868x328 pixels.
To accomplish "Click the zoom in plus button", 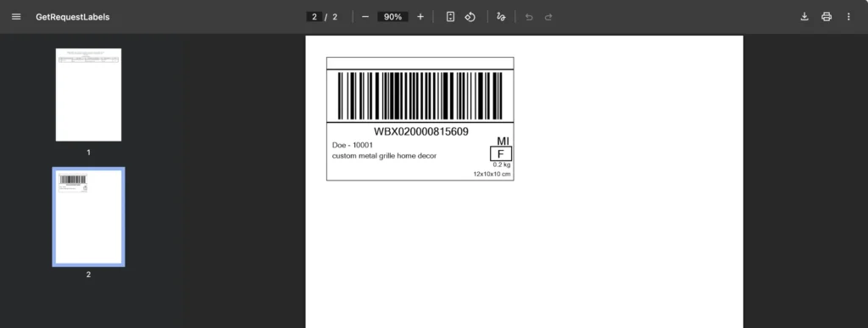I will coord(420,17).
